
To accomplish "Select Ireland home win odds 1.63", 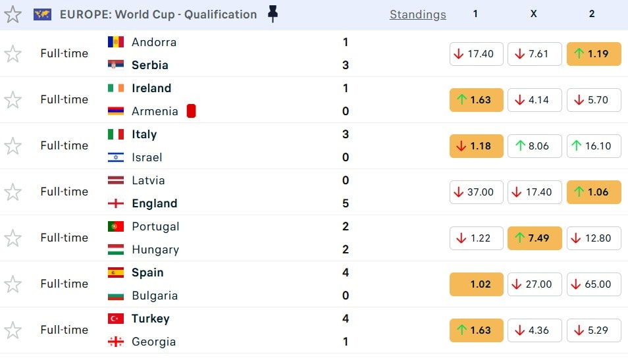I will pos(476,100).
